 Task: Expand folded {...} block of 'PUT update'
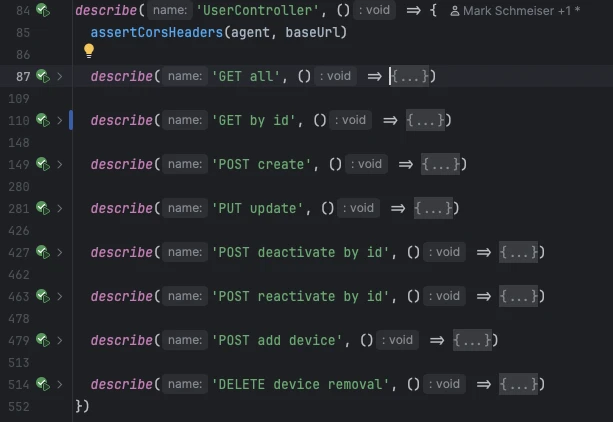[x=436, y=208]
